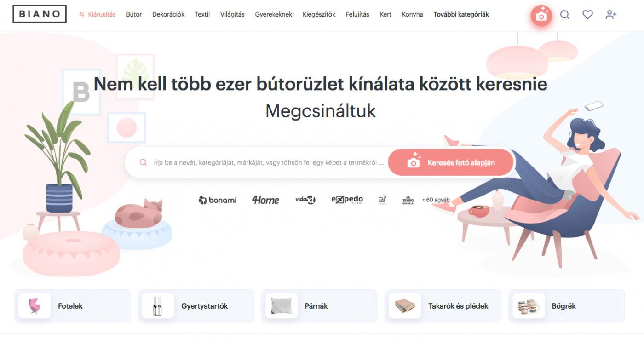This screenshot has width=644, height=345.
Task: Click the + 60 egyéb link
Action: coord(436,200)
